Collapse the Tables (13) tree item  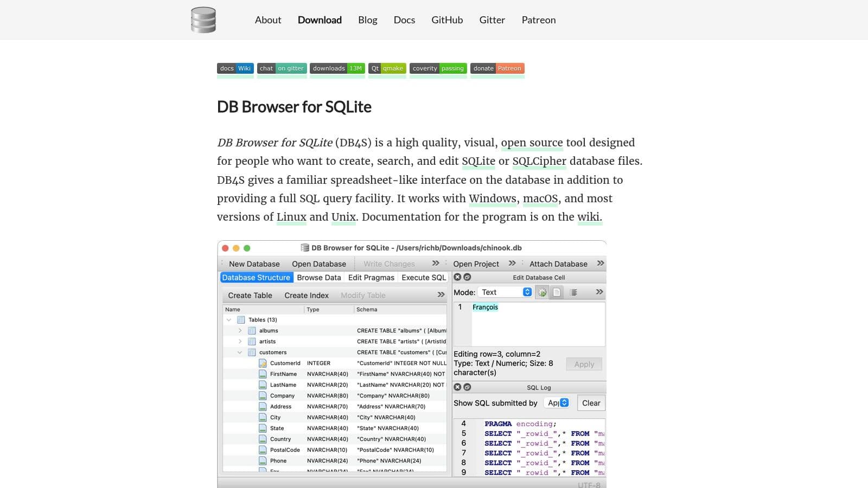click(228, 319)
